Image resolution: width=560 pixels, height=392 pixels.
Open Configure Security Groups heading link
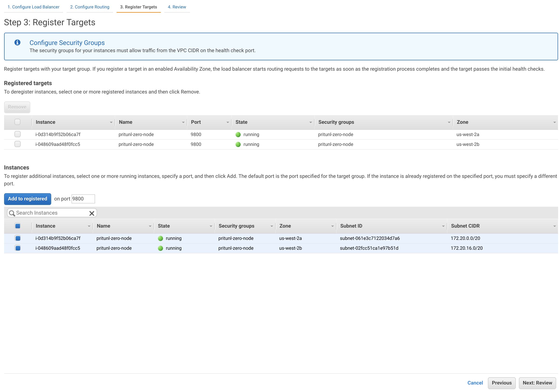click(67, 43)
